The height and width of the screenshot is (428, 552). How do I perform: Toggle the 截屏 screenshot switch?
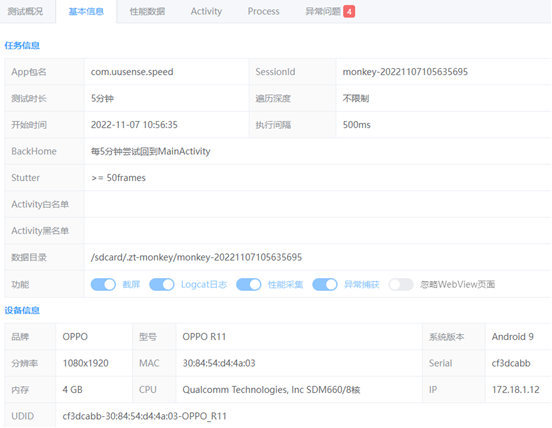click(103, 284)
